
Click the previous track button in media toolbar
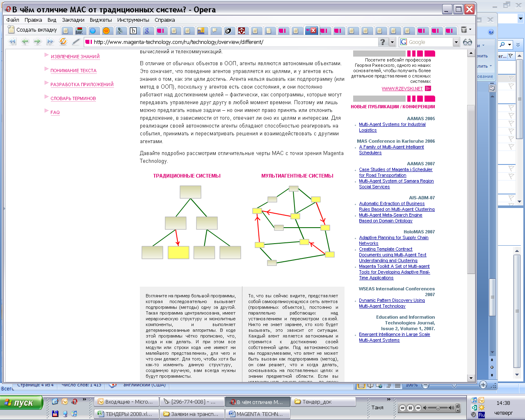click(402, 408)
